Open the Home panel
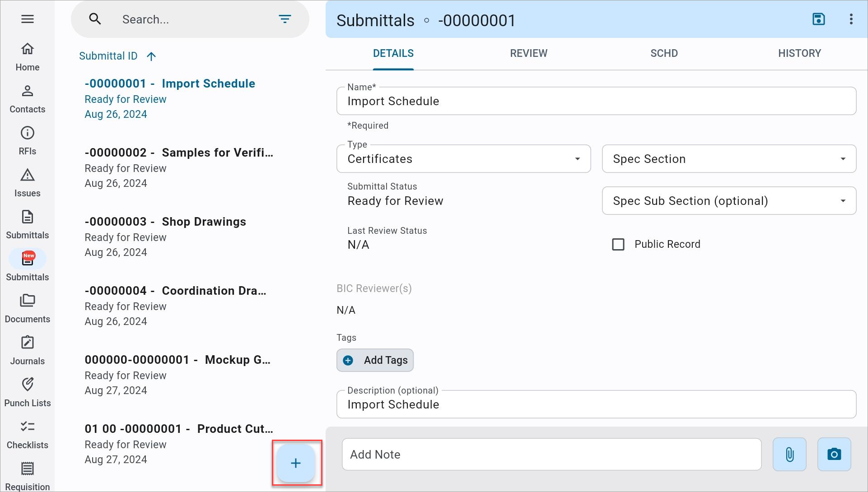The height and width of the screenshot is (492, 868). [28, 56]
